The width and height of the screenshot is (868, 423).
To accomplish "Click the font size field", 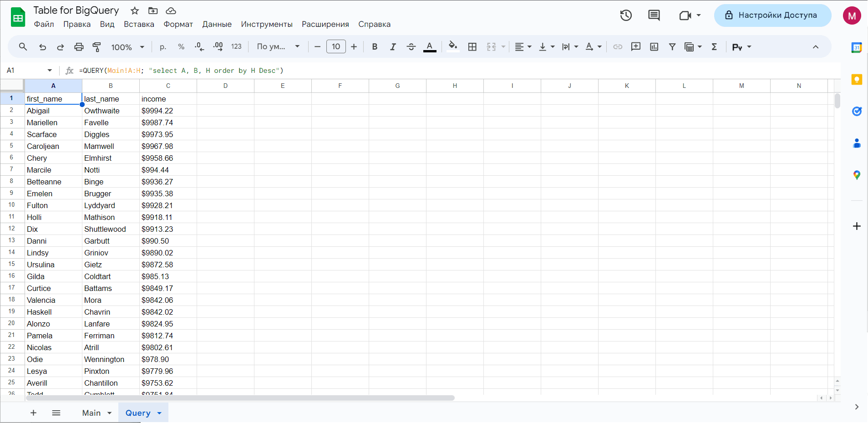I will click(x=336, y=46).
